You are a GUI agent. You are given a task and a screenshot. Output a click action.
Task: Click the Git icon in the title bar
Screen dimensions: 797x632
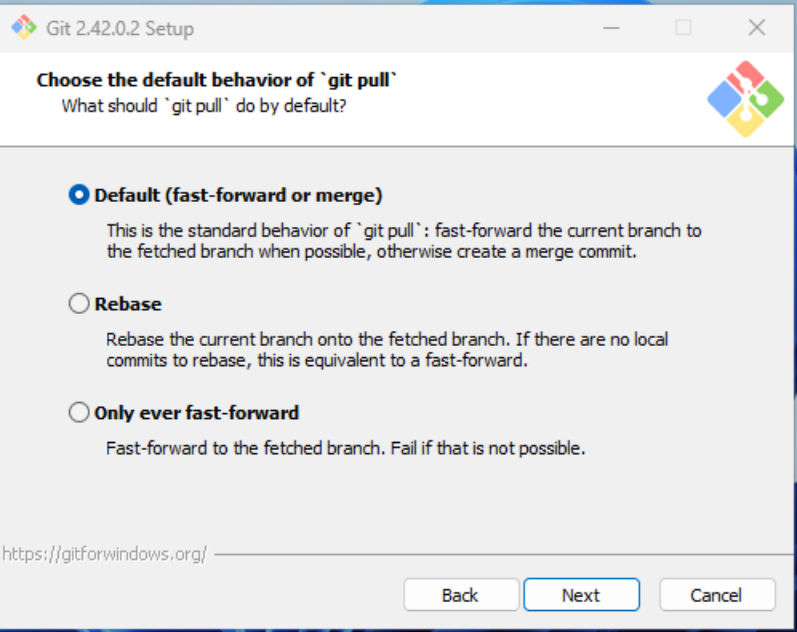pos(24,27)
